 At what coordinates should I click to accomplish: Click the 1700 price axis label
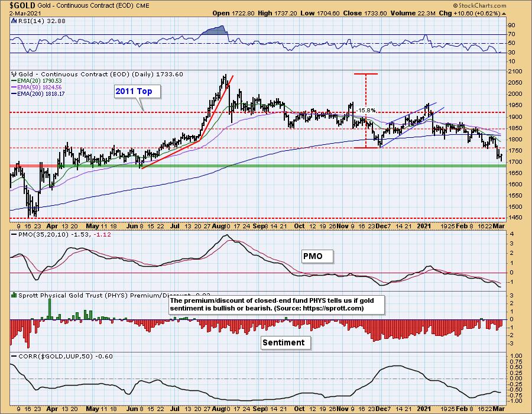515,162
